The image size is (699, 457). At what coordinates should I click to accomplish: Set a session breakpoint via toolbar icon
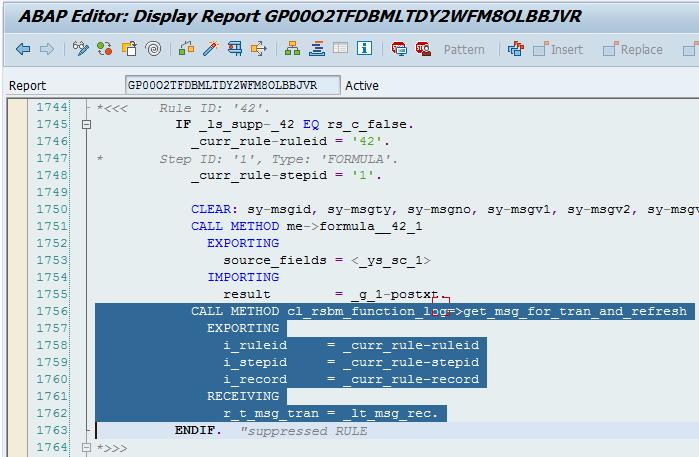pyautogui.click(x=399, y=49)
